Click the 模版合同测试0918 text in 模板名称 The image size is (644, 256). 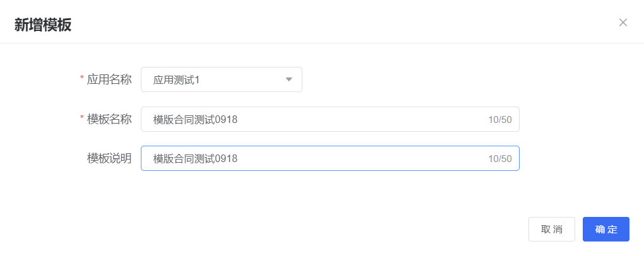(x=195, y=119)
